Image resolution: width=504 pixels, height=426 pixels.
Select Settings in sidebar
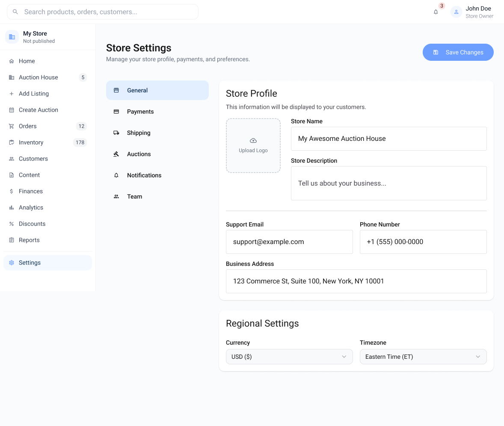[x=47, y=263]
